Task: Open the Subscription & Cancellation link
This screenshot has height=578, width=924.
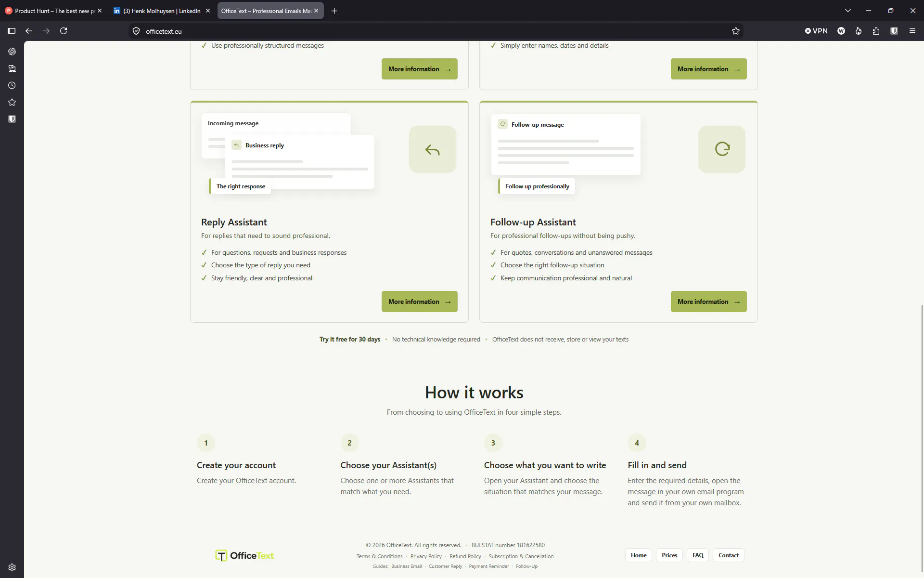Action: point(521,556)
